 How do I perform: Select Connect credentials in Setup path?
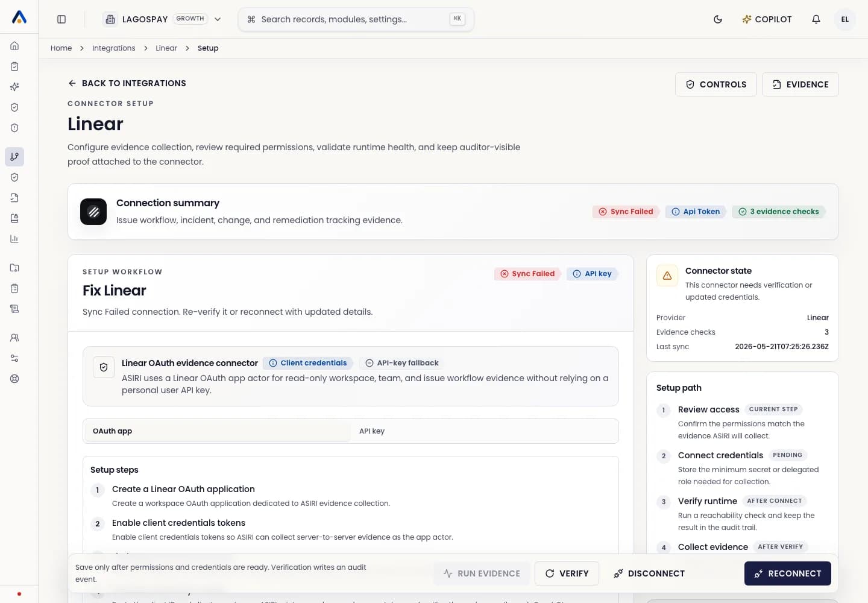click(720, 455)
